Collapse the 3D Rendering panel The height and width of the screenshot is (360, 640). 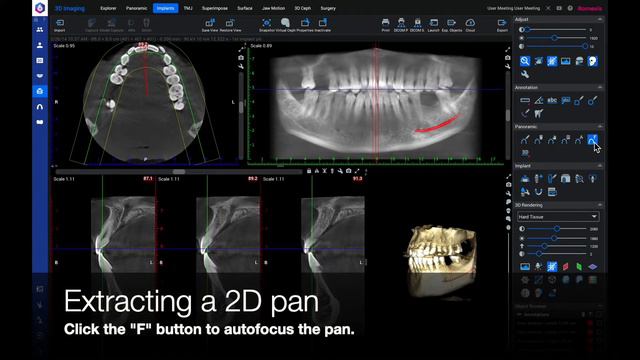click(600, 205)
